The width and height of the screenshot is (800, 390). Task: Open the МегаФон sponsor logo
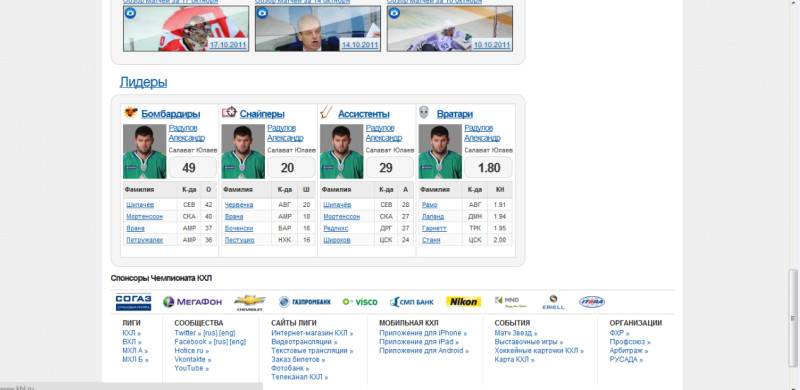click(192, 302)
